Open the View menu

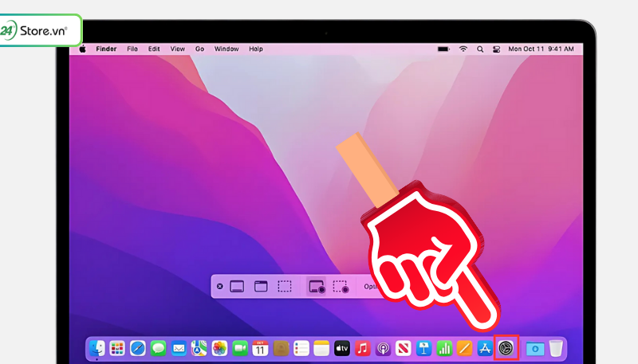tap(177, 49)
